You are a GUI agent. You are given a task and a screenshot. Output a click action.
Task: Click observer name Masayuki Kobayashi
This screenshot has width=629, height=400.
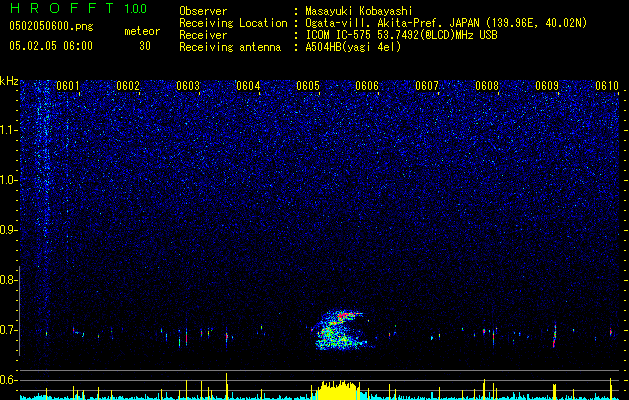[358, 11]
